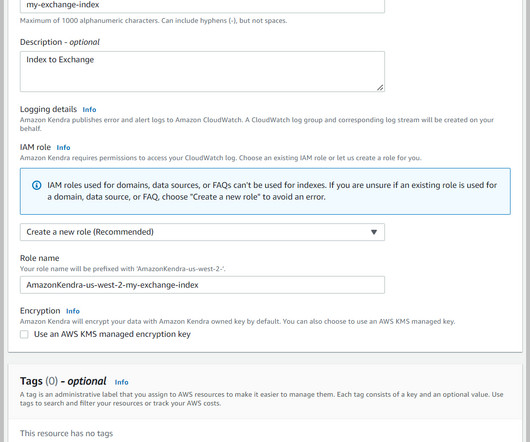The height and width of the screenshot is (442, 530).
Task: Click the Role name field label
Action: coord(40,258)
